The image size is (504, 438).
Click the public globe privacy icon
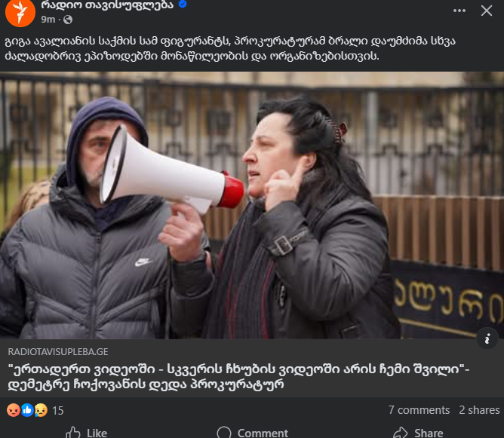click(x=68, y=20)
